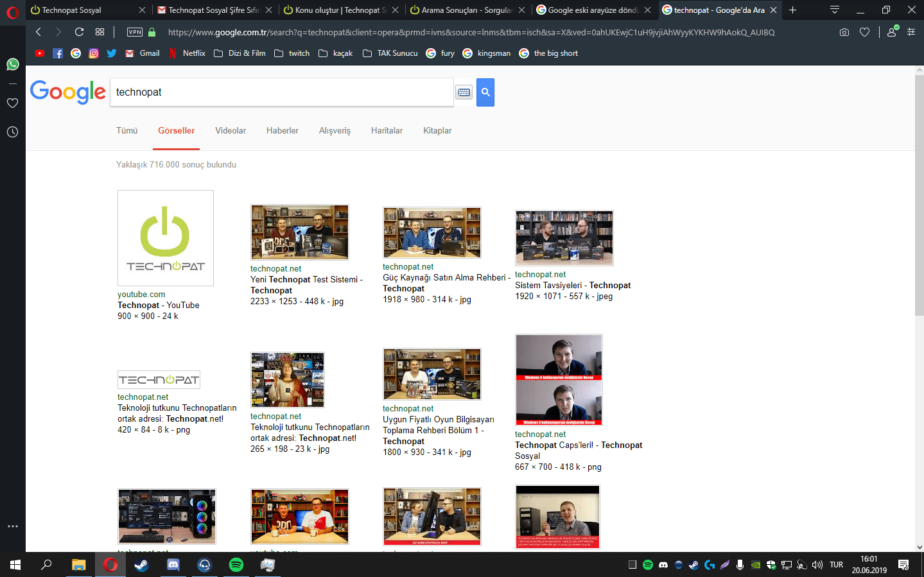
Task: Open Sistem Tavsiyeleri image thumbnail
Action: pyautogui.click(x=564, y=238)
